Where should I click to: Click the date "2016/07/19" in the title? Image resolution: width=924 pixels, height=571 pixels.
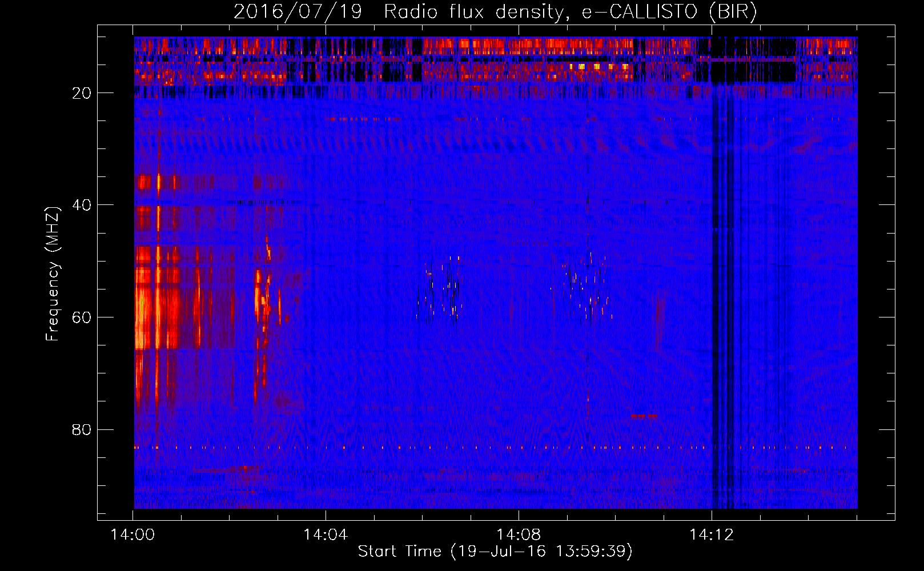click(298, 12)
